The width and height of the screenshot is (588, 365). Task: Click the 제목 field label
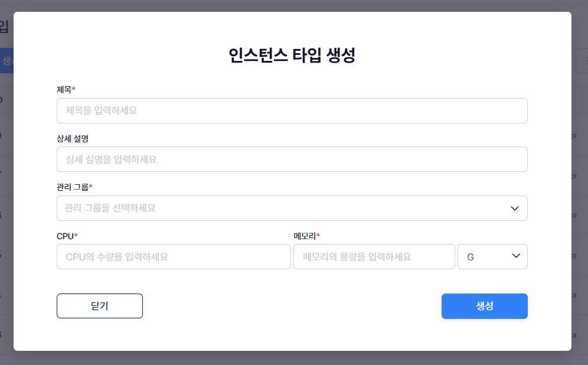click(64, 90)
